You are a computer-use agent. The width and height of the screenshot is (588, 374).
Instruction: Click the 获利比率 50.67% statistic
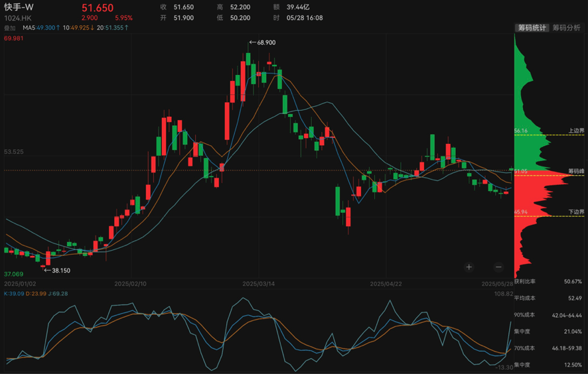pyautogui.click(x=551, y=282)
